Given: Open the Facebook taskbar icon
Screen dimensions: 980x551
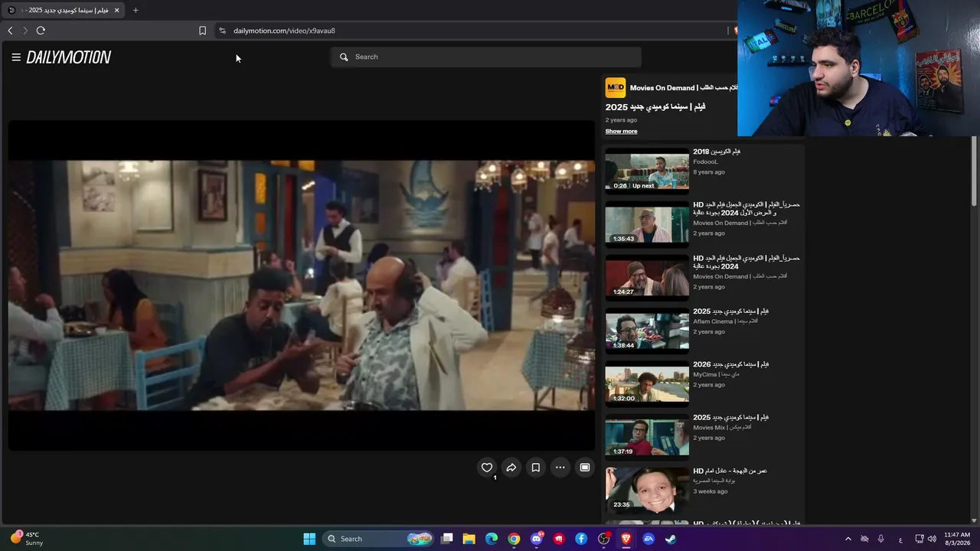Looking at the screenshot, I should coord(581,539).
